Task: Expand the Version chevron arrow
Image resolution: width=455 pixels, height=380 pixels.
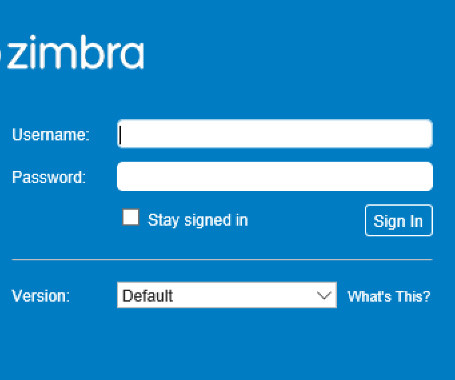Action: point(324,295)
